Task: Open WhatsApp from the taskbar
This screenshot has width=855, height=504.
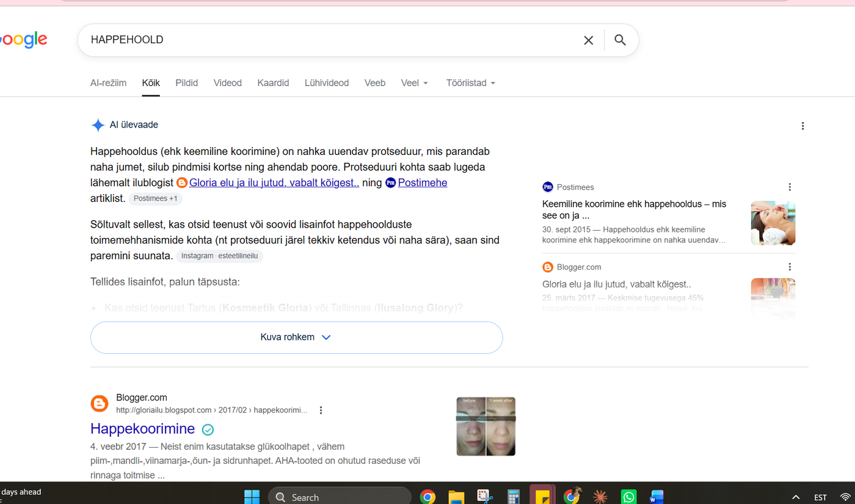Action: 628,497
